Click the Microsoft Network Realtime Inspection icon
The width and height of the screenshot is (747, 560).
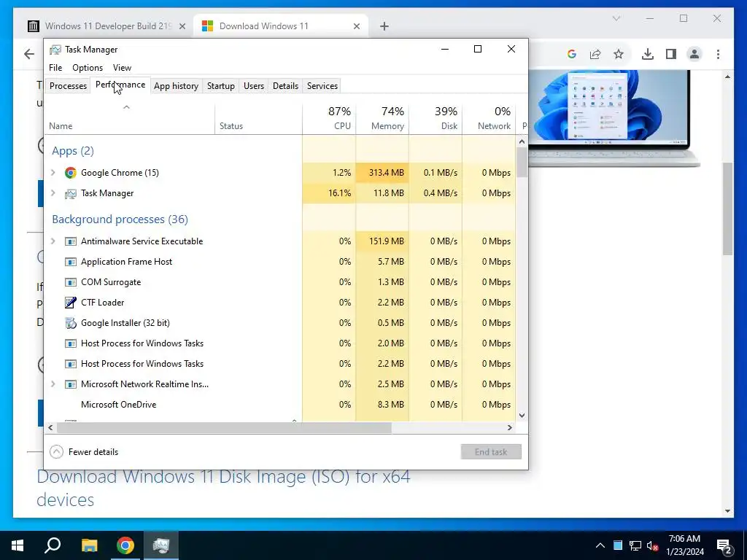pyautogui.click(x=71, y=384)
